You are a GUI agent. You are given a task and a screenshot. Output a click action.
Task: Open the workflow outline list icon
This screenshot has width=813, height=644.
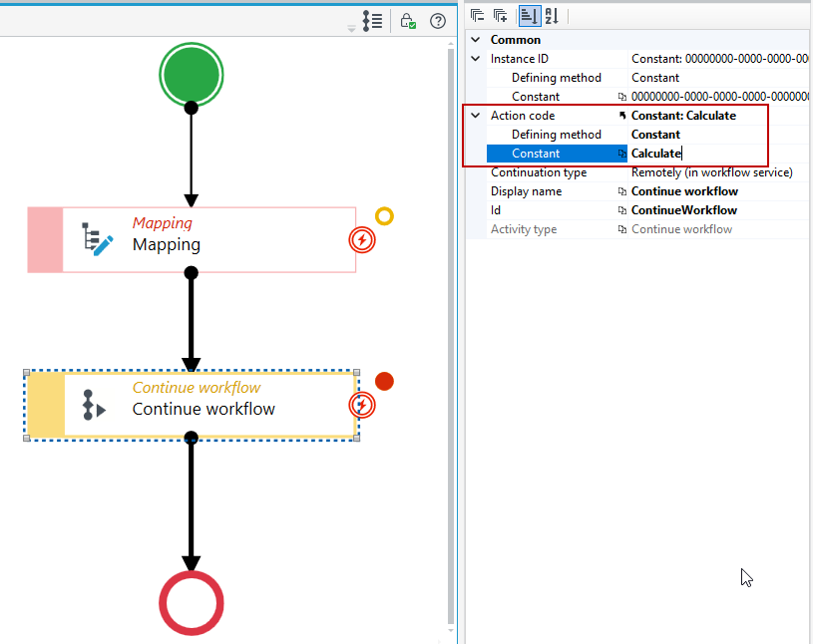tap(372, 21)
